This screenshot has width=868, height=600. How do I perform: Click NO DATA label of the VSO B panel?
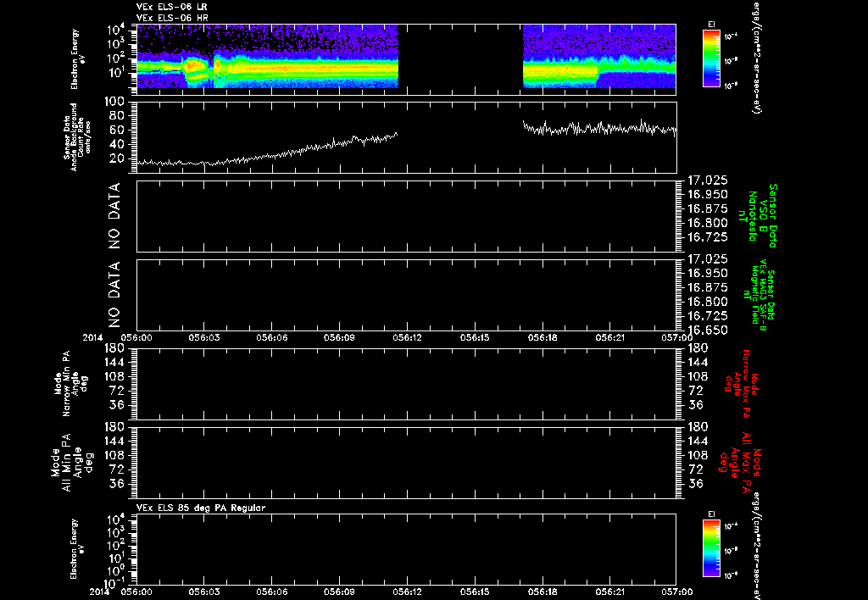pyautogui.click(x=114, y=216)
